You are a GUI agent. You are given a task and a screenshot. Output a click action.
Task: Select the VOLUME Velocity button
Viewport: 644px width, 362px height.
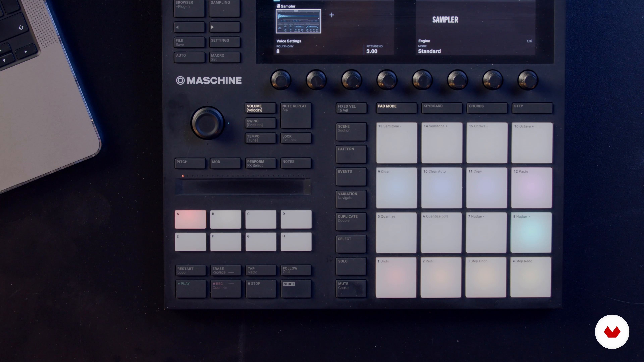click(261, 108)
